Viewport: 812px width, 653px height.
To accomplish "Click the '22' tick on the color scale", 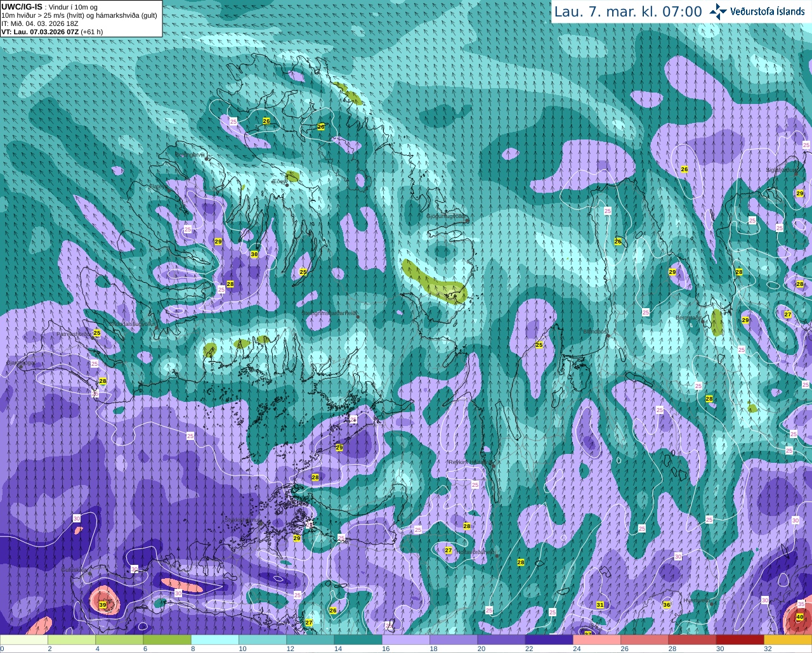I will (529, 649).
